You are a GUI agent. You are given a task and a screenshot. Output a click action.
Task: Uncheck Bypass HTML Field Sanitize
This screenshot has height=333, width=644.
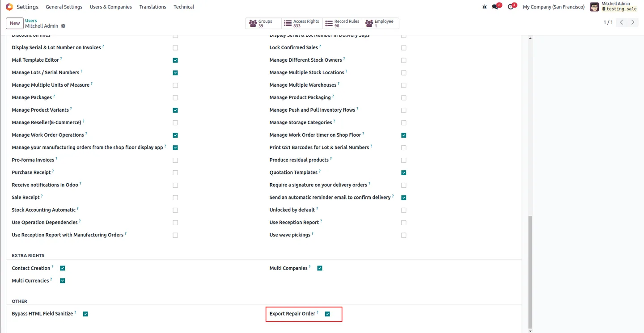[85, 314]
